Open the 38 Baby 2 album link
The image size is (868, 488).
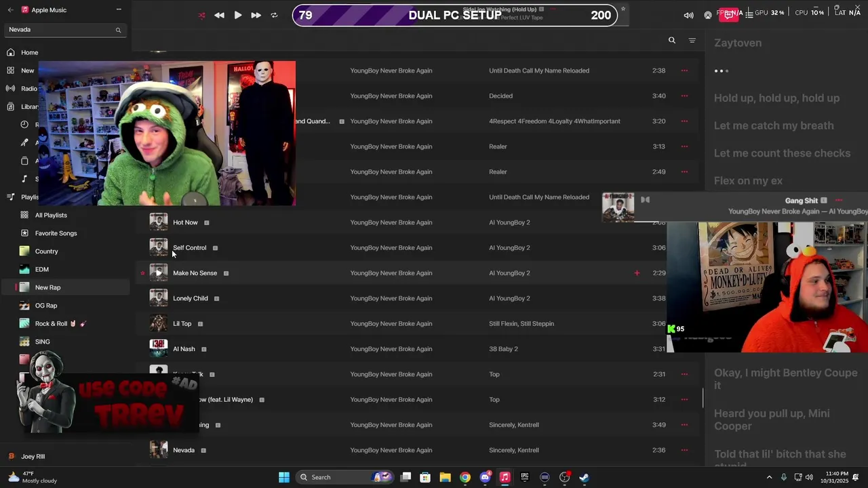503,349
